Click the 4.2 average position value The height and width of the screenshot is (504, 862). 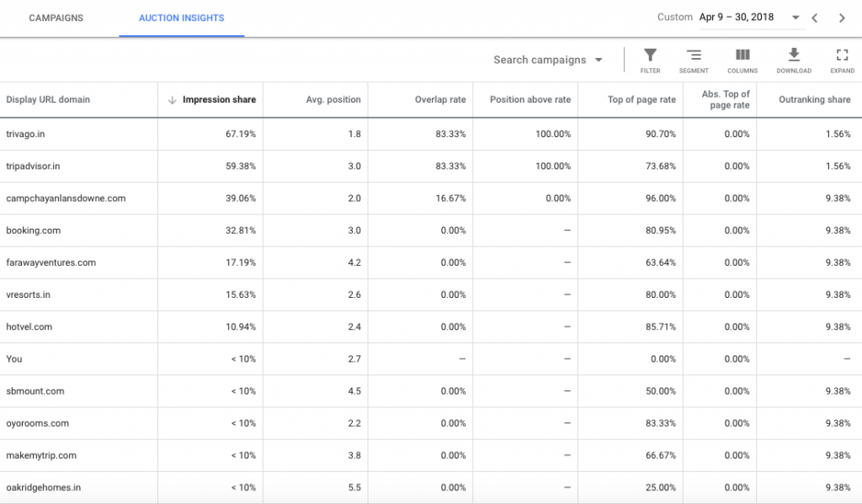pos(354,263)
